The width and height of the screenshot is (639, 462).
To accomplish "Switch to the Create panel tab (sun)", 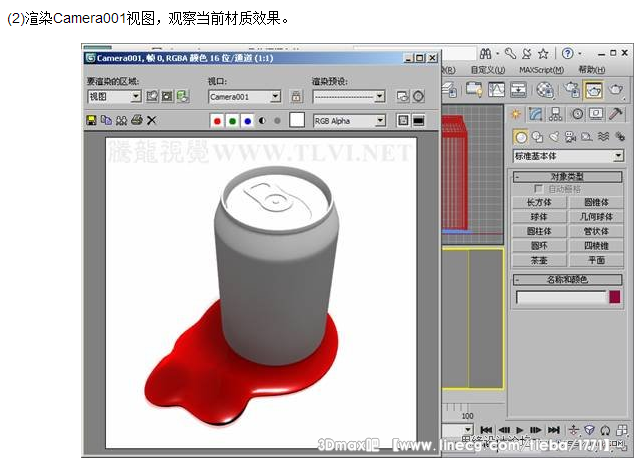I will pyautogui.click(x=516, y=114).
